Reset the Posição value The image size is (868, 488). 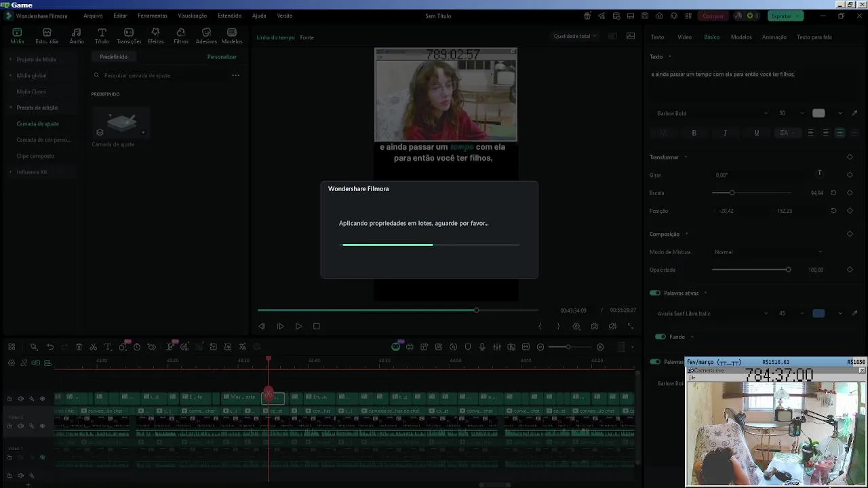tap(833, 211)
